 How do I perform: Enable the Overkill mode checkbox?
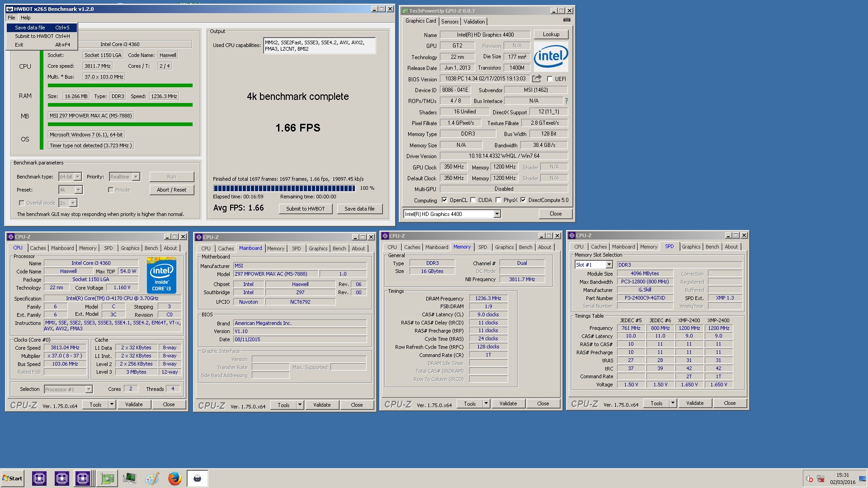coord(21,203)
